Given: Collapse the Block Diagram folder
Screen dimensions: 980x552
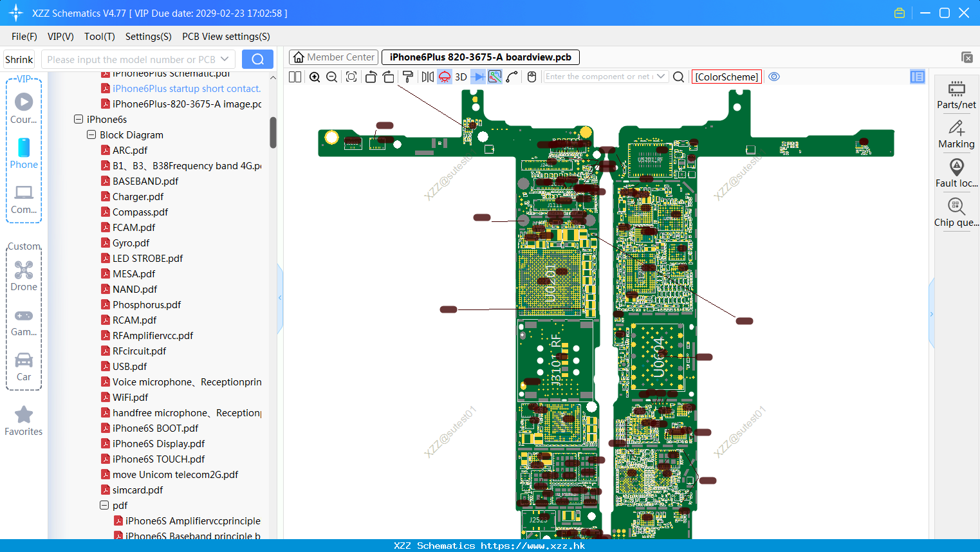Looking at the screenshot, I should [91, 134].
